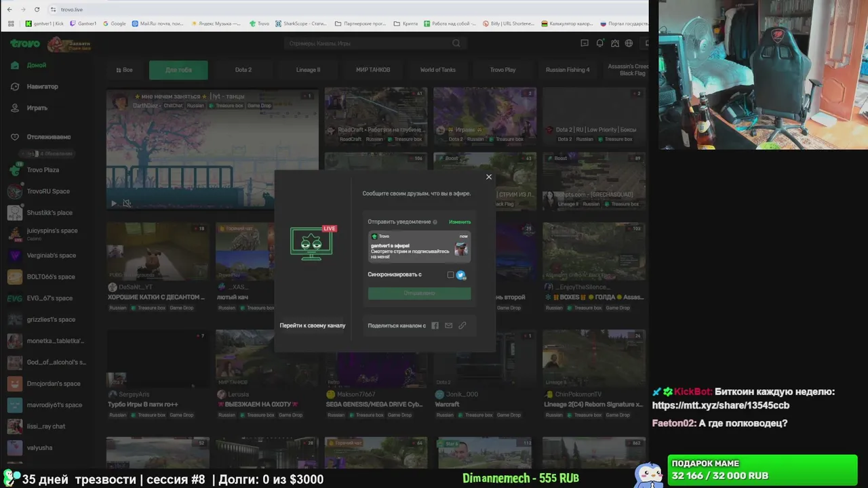
Task: Select the Russian Fishing 4 tab
Action: coord(568,70)
